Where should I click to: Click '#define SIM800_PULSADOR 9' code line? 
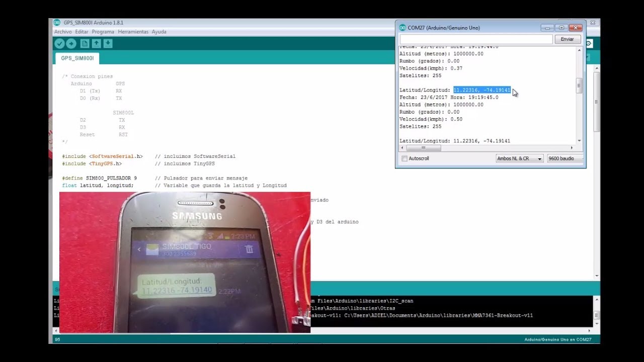pos(99,178)
